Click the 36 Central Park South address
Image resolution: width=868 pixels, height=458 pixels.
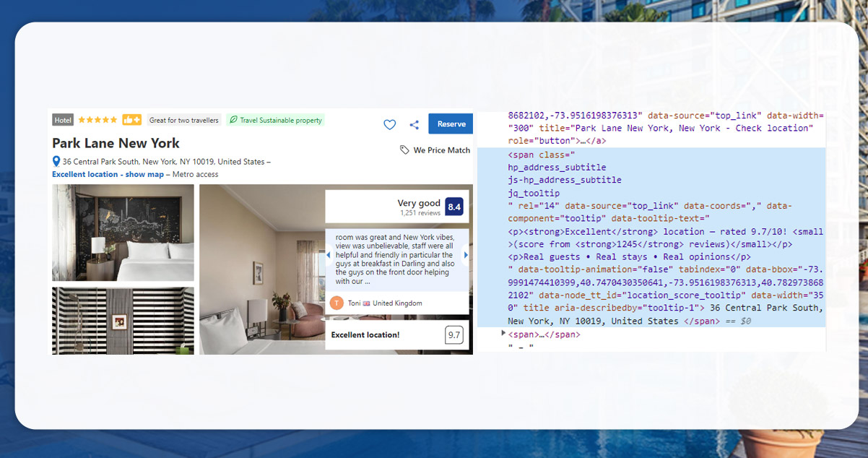(x=164, y=162)
